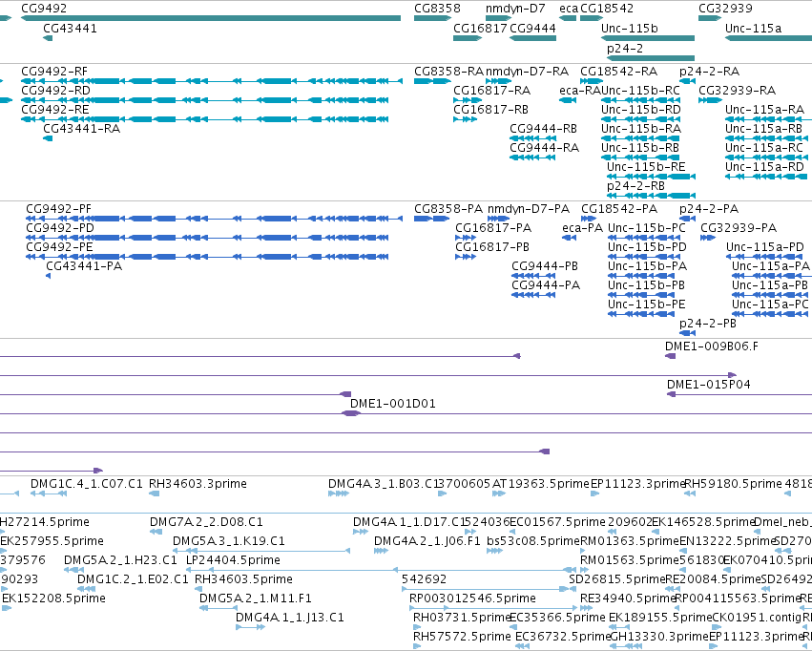The height and width of the screenshot is (651, 812).
Task: Click protein nmdyn-D7-PA
Action: 529,209
